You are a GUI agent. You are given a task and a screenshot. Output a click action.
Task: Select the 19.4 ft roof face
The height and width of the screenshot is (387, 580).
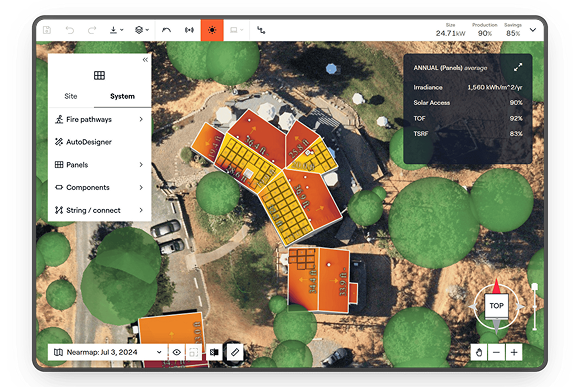(x=207, y=142)
